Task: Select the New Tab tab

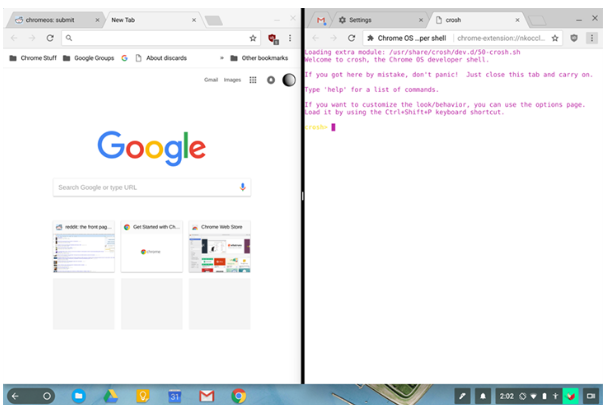Action: click(152, 20)
